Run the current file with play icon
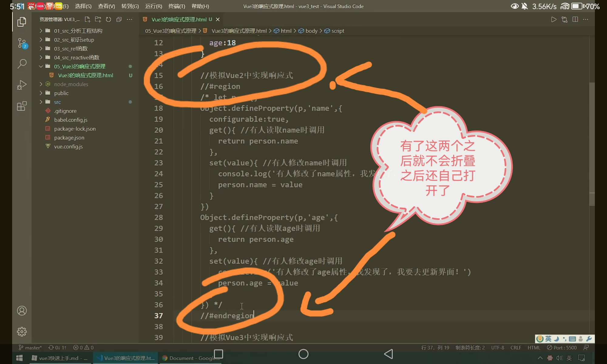The width and height of the screenshot is (607, 364). [554, 19]
